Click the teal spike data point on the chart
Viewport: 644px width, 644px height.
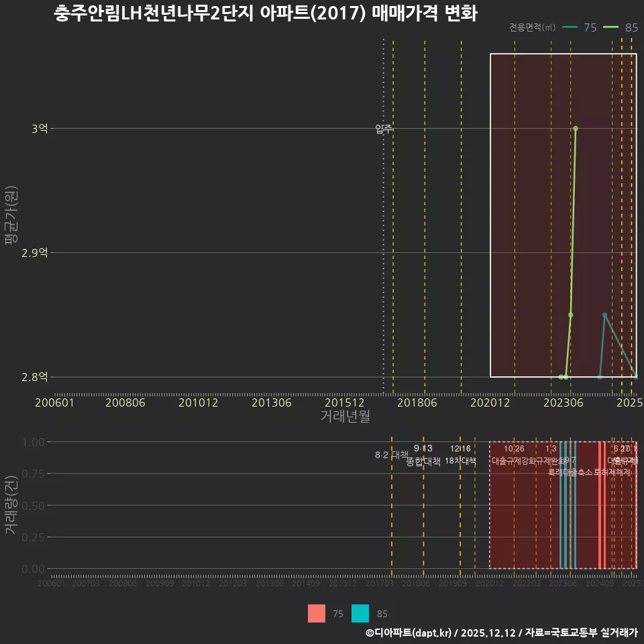tap(606, 313)
